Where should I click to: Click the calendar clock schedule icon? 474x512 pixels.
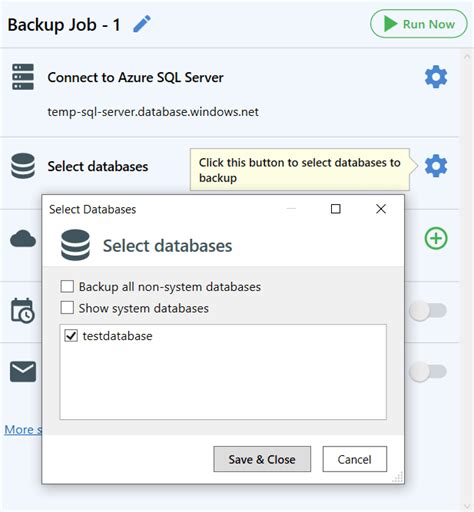point(23,311)
